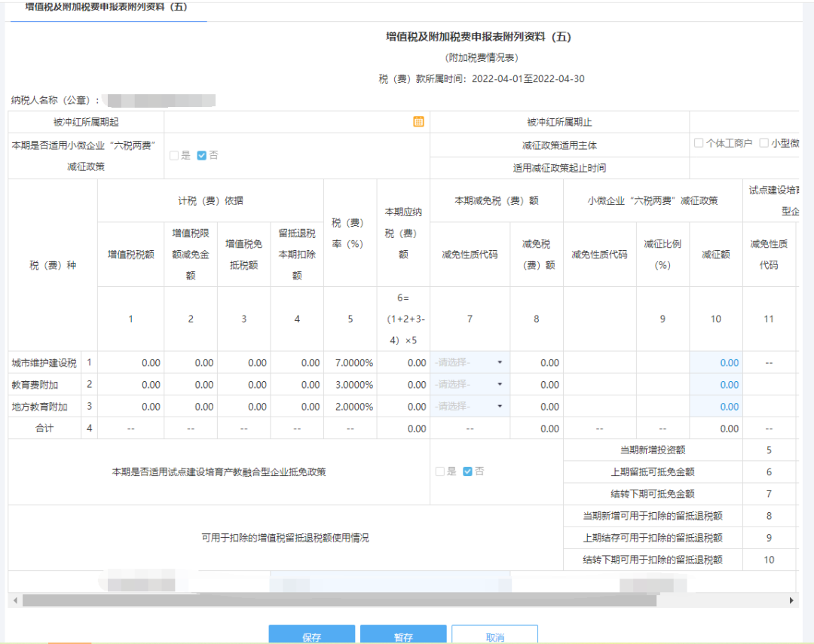Viewport: 814px width, 644px height.
Task: Click 增值税限额减免金额 cell for 教育费附加
Action: 191,385
